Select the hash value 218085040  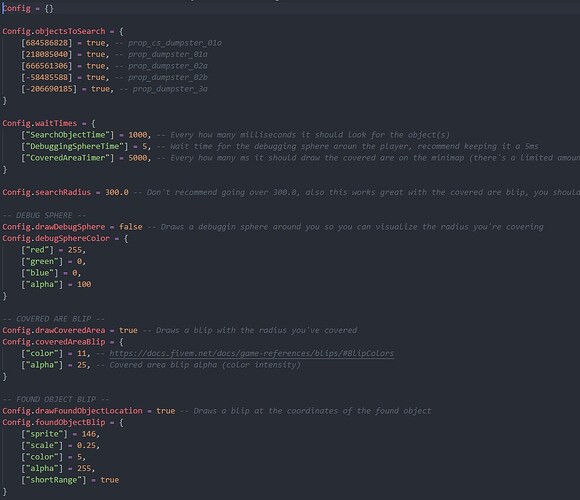coord(47,54)
